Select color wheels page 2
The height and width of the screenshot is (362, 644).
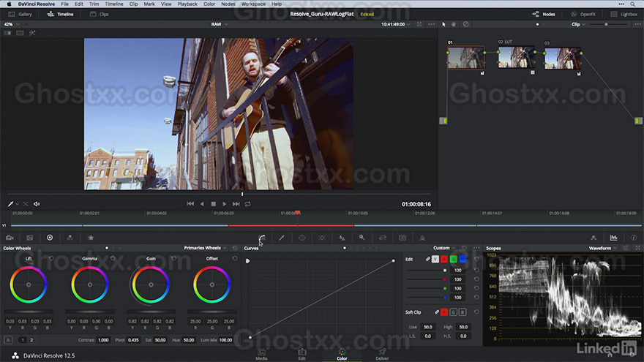(x=31, y=340)
